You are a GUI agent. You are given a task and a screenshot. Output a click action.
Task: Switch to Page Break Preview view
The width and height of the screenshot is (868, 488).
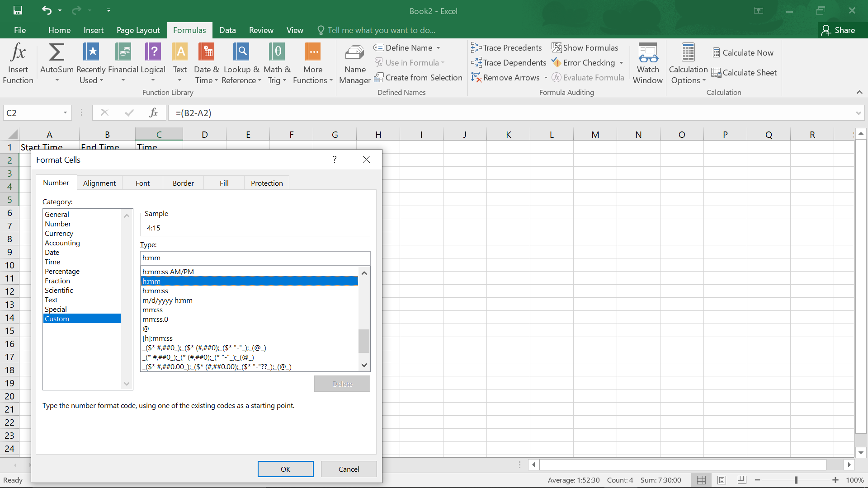[742, 480]
